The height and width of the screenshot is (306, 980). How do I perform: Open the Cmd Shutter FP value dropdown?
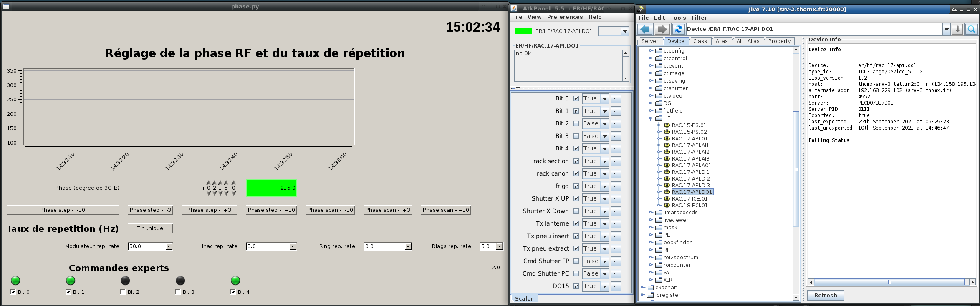point(604,261)
